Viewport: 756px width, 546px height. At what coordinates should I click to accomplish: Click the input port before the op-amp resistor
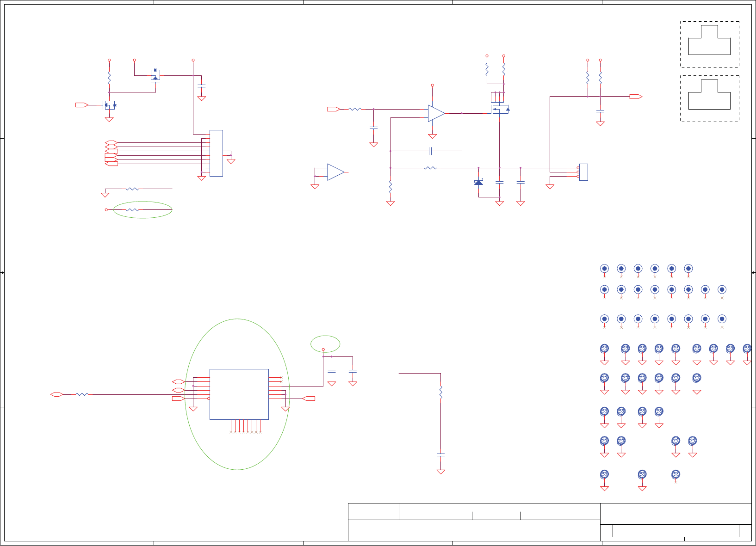[334, 109]
